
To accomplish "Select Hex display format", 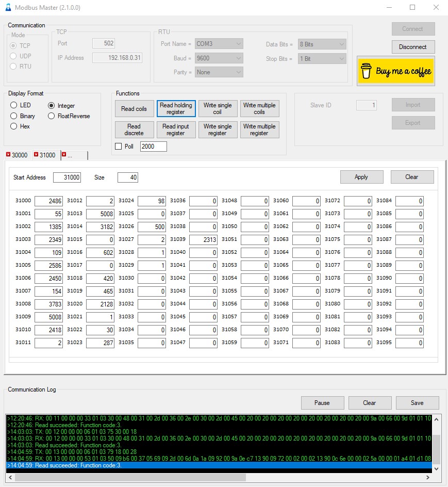I will [14, 126].
